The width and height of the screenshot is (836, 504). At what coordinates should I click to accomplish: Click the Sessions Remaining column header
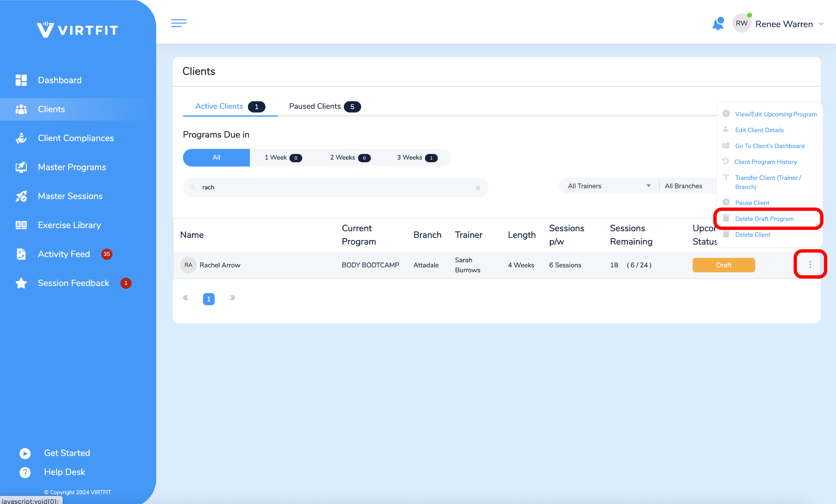pyautogui.click(x=631, y=235)
